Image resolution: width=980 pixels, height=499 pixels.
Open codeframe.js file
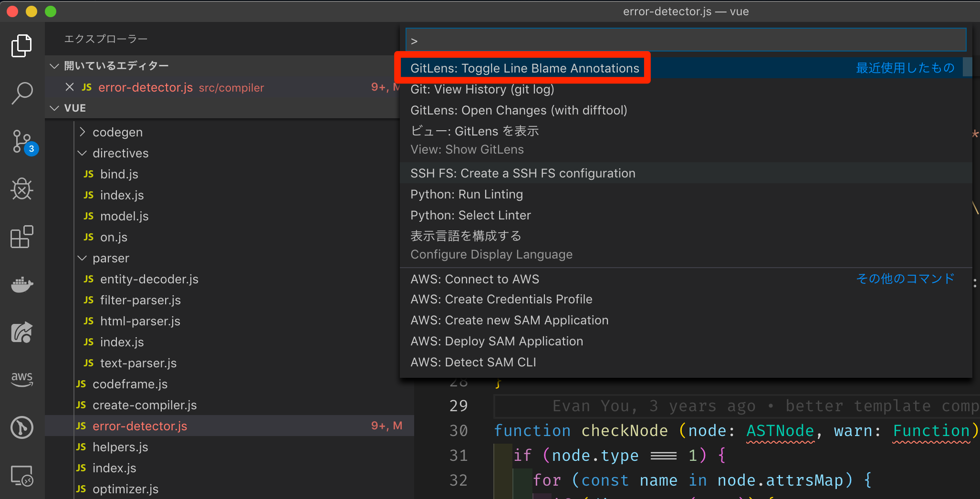point(130,384)
